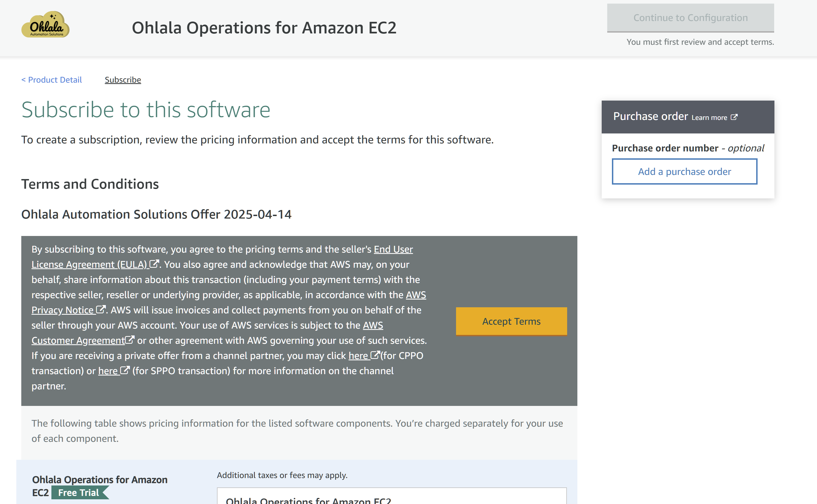Viewport: 817px width, 504px height.
Task: Click 'Ohlala Operations for Amazon EC2' pricing component name
Action: pyautogui.click(x=100, y=486)
